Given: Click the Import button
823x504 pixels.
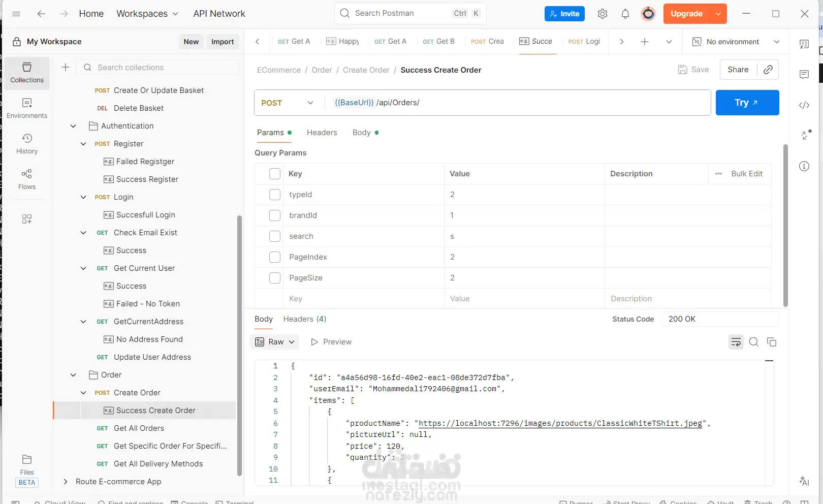Looking at the screenshot, I should (223, 42).
